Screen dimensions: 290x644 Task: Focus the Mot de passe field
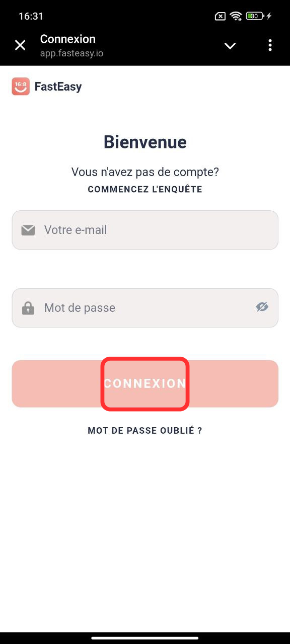145,308
